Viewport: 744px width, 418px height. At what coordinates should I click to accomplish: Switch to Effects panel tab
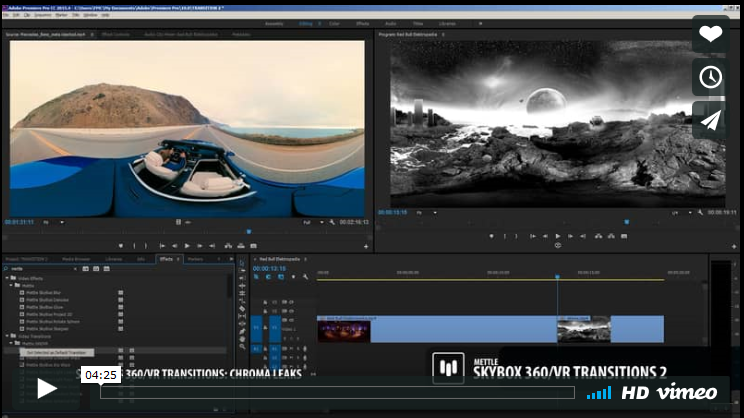[166, 259]
